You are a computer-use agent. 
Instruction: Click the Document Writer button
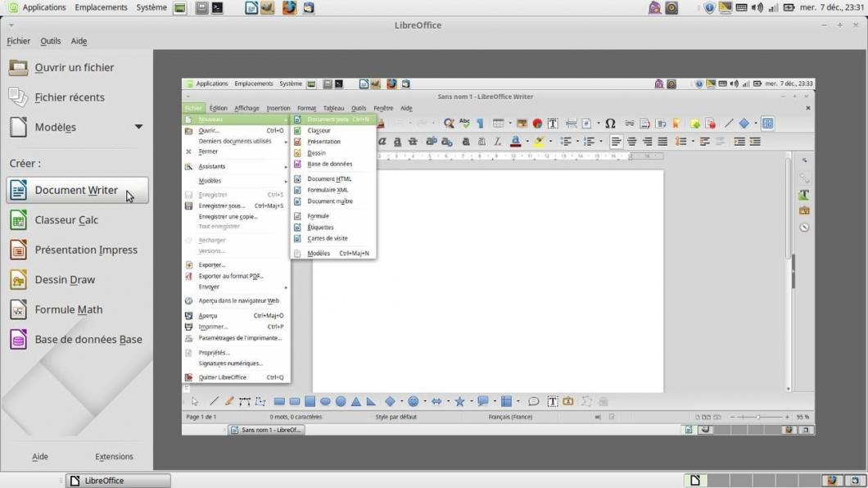tap(77, 190)
